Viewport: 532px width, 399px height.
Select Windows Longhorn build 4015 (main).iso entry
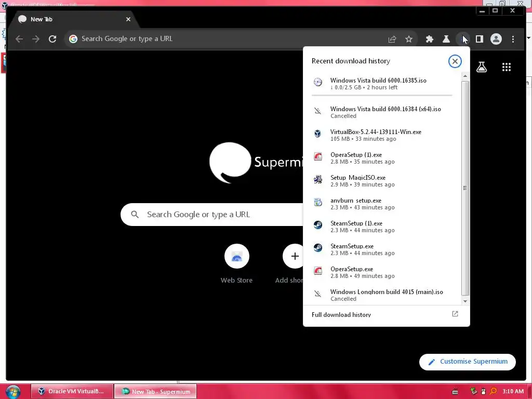pyautogui.click(x=382, y=295)
